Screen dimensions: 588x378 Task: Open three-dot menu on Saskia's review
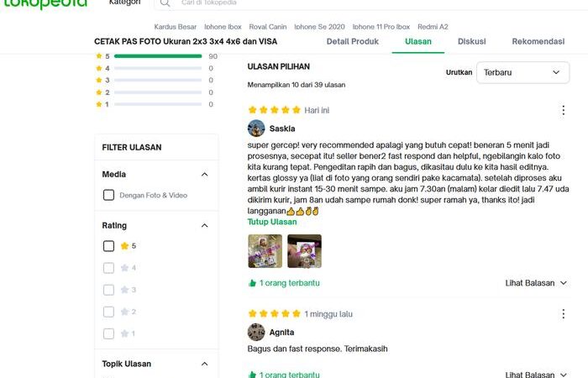(x=564, y=110)
